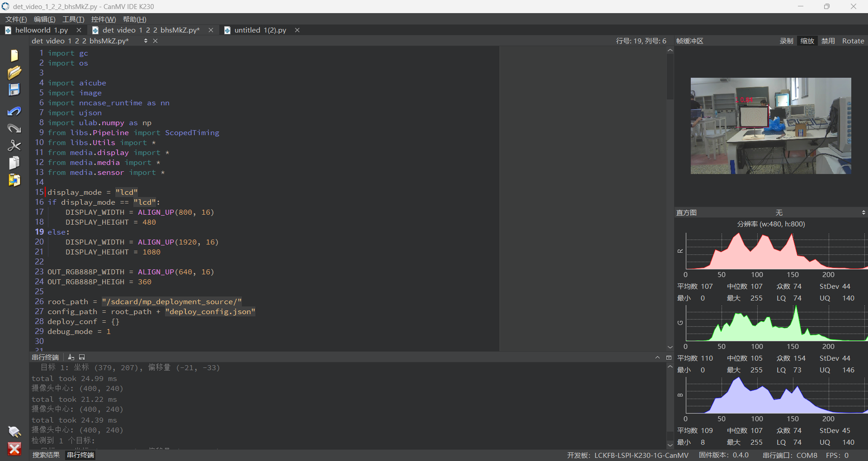Click the editor vertical scrollbar thumb
The height and width of the screenshot is (461, 868).
(670, 77)
